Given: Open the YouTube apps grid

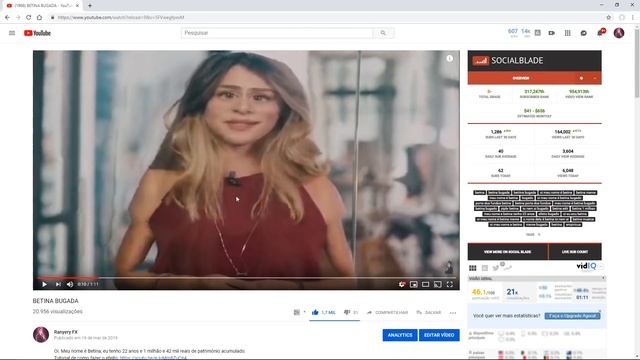Looking at the screenshot, I should click(x=567, y=33).
